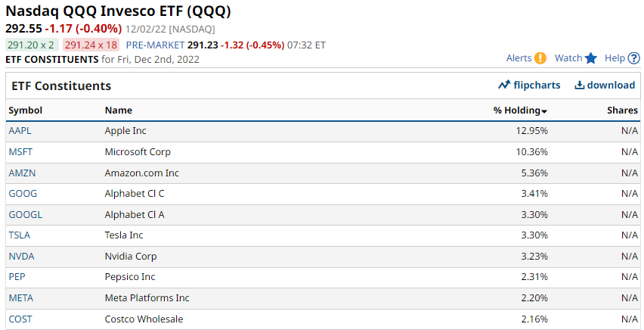
Task: Open the META symbol link
Action: point(21,298)
